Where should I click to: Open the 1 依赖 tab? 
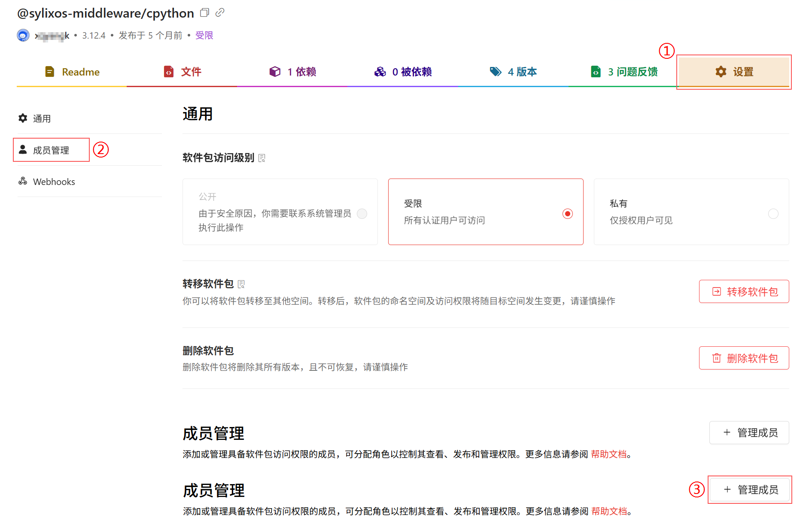pos(292,72)
